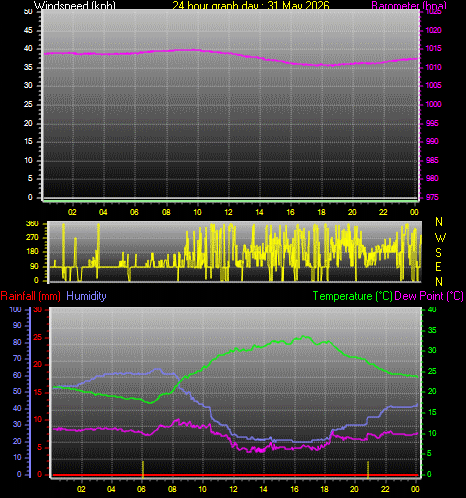The image size is (466, 498).
Task: Click the top "N" compass letter
Action: 439,222
